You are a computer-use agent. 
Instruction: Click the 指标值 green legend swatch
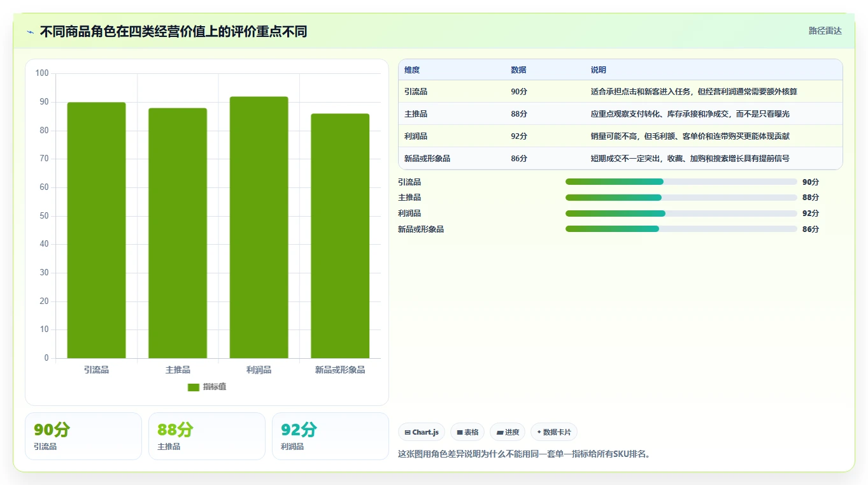194,387
